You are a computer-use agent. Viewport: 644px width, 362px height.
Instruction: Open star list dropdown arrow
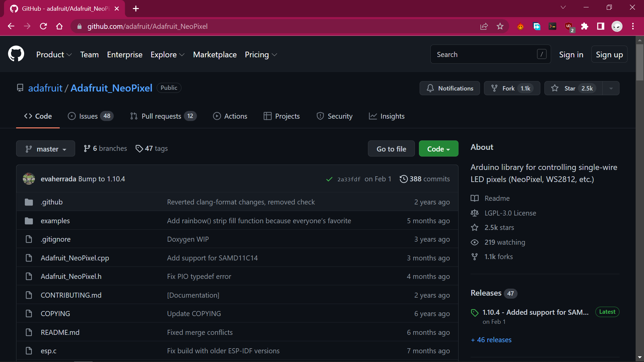click(611, 88)
